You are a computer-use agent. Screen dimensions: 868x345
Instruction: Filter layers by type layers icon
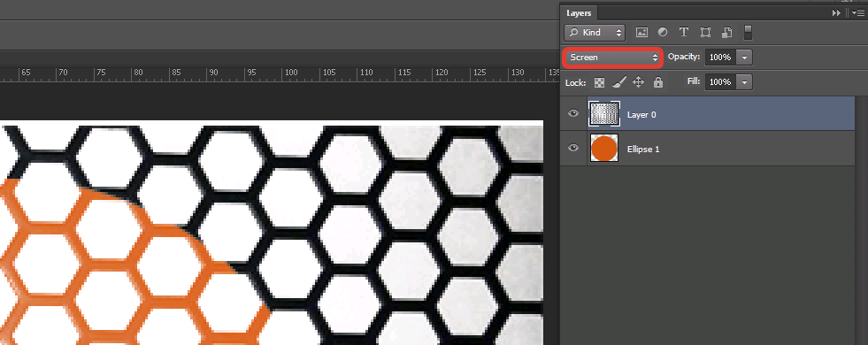click(x=684, y=32)
